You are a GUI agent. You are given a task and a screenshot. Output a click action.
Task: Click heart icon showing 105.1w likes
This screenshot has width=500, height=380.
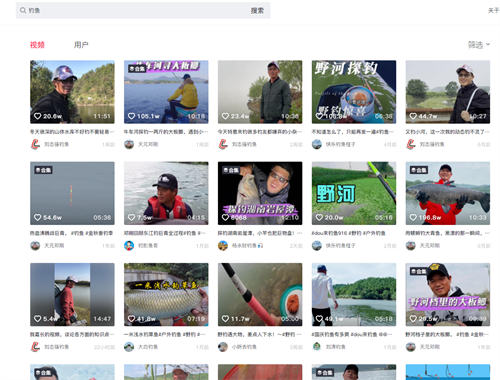coord(132,116)
